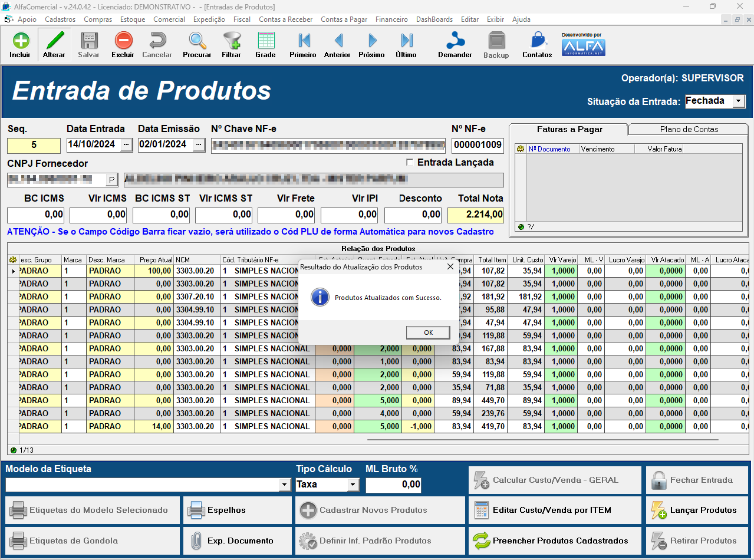This screenshot has height=560, width=754.
Task: Open the Tipo Cálculo dropdown
Action: click(x=353, y=485)
